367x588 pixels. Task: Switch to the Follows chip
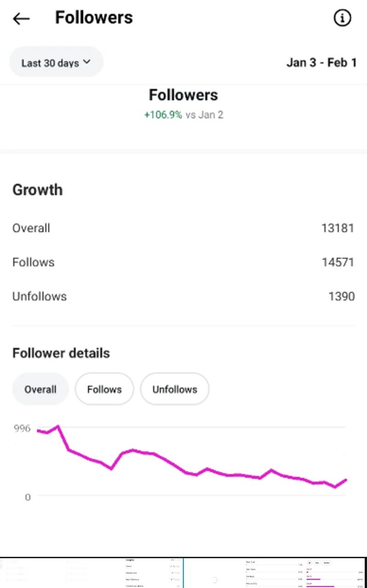[x=104, y=389]
